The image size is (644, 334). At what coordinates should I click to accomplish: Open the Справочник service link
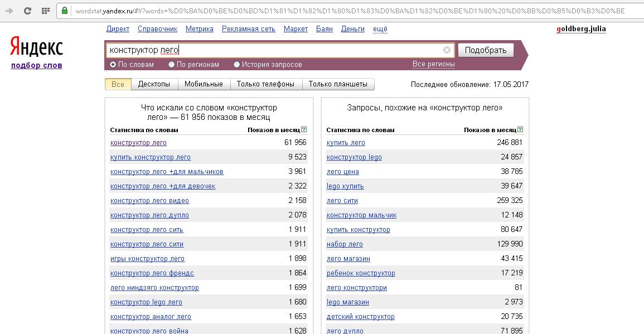click(x=157, y=29)
